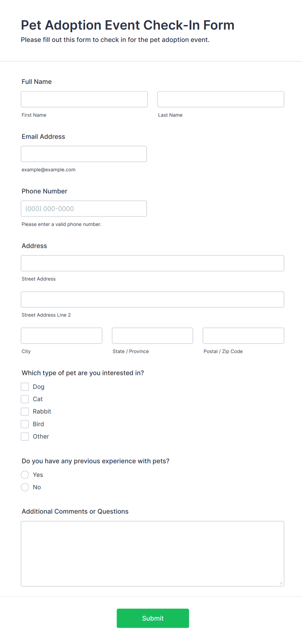Viewport: 302px width, 644px height.
Task: Select the Rabbit option
Action: 25,411
